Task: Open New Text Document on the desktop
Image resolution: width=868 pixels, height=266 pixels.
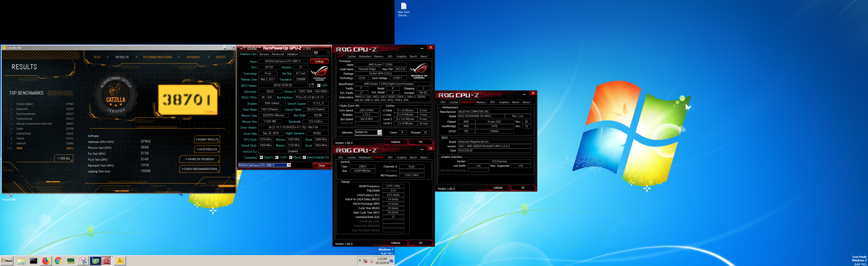Action: pos(404,9)
